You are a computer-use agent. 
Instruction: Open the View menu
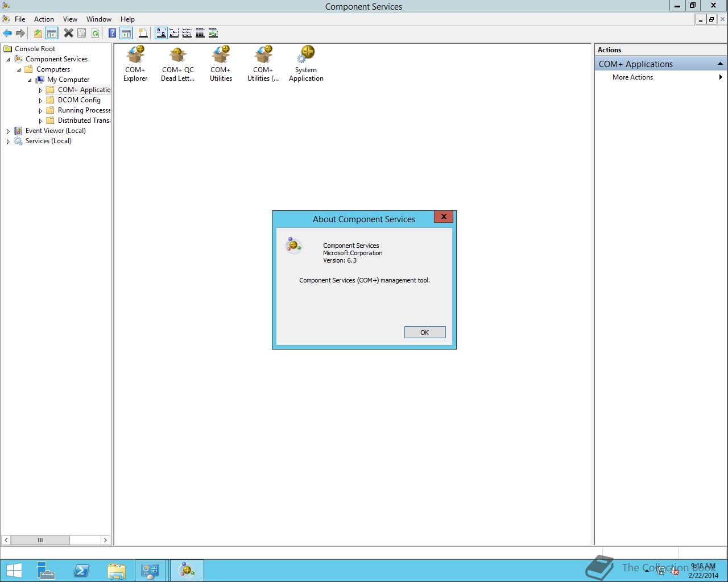70,19
